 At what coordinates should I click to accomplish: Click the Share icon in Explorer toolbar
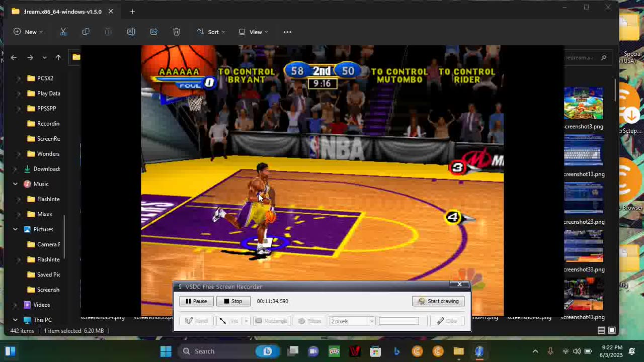(x=154, y=32)
